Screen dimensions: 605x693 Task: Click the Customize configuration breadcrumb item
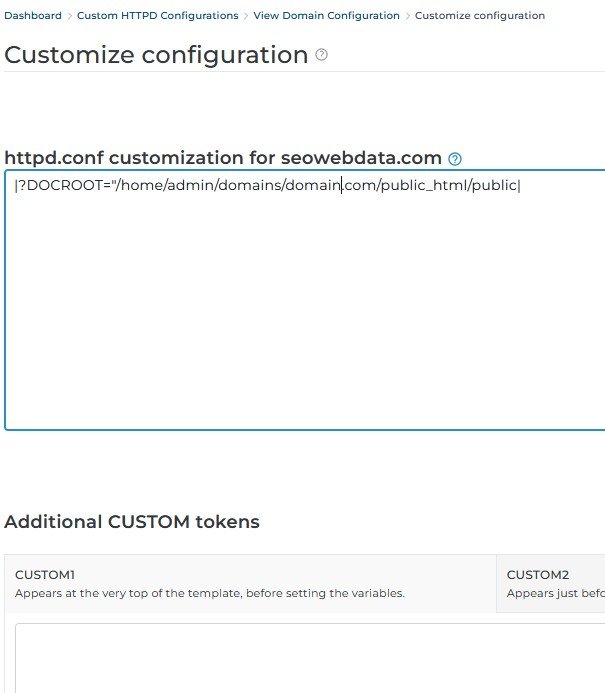click(480, 15)
